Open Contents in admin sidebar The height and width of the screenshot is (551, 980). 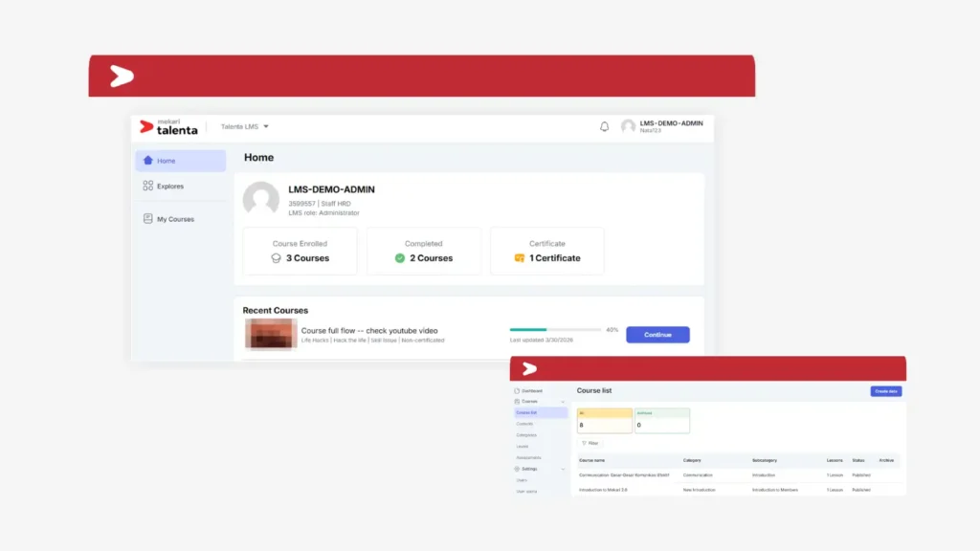[x=524, y=424]
